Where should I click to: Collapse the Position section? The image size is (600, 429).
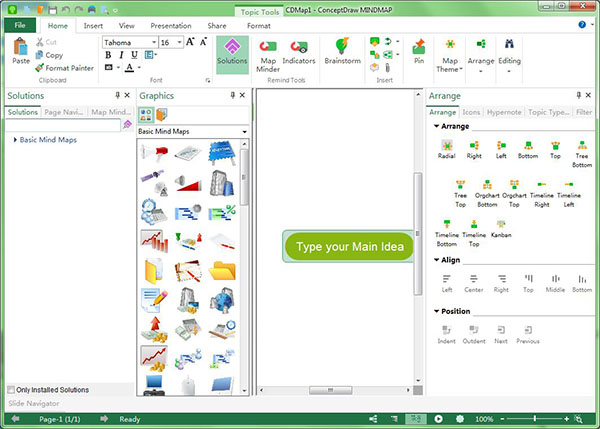pyautogui.click(x=436, y=311)
